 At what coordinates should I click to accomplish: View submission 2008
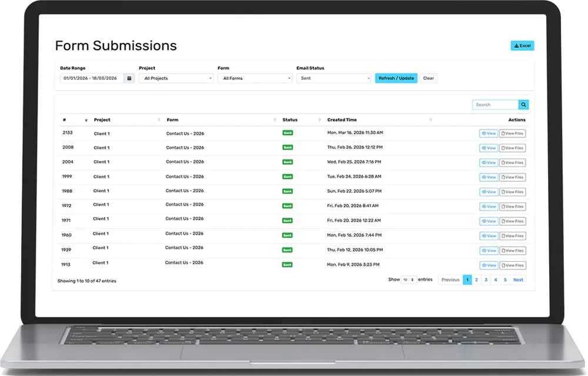tap(489, 148)
